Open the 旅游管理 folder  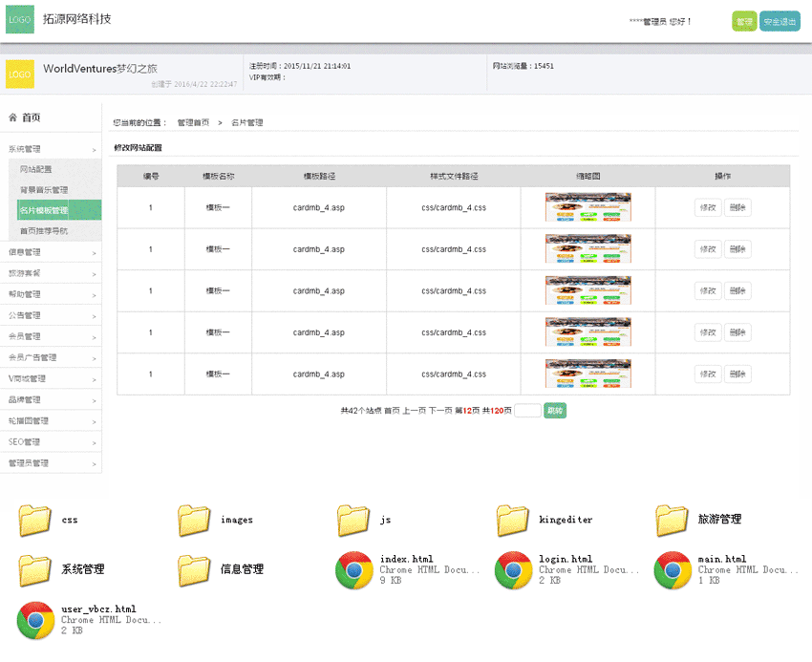[x=673, y=521]
